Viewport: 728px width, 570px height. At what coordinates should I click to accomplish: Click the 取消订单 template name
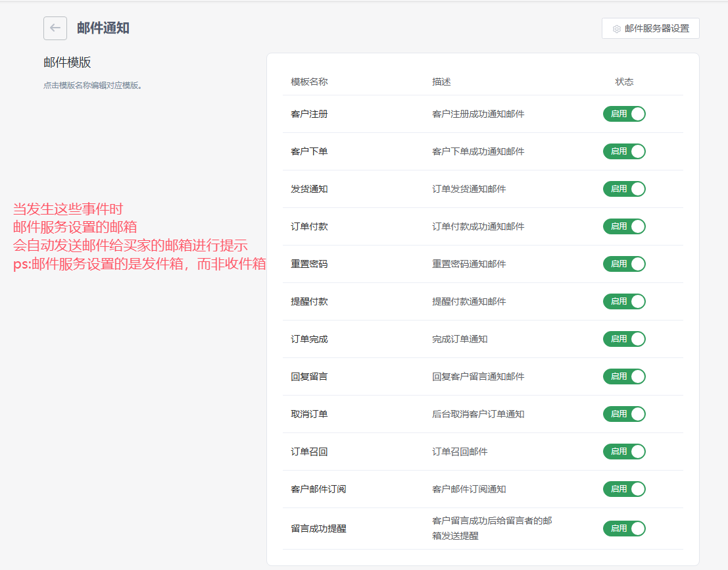309,414
